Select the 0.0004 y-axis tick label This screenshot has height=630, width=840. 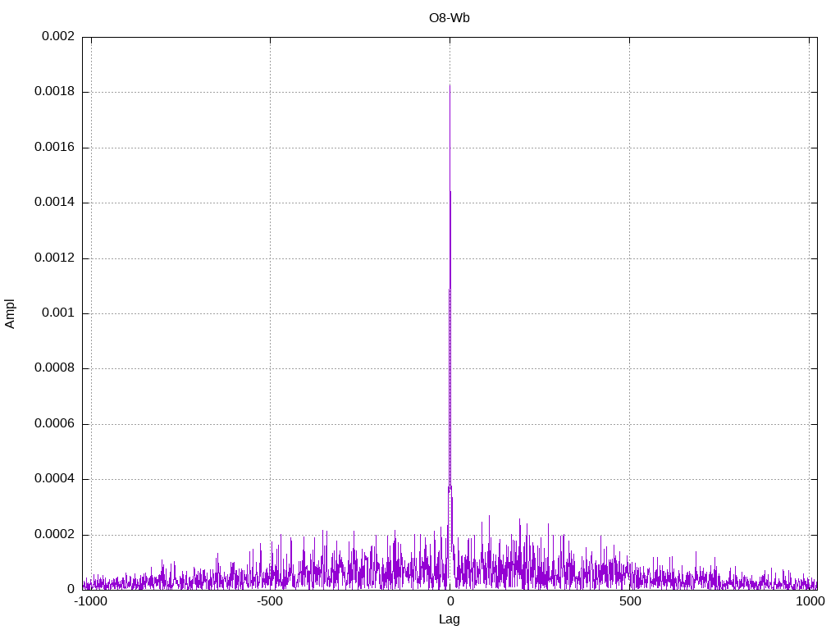(x=54, y=479)
